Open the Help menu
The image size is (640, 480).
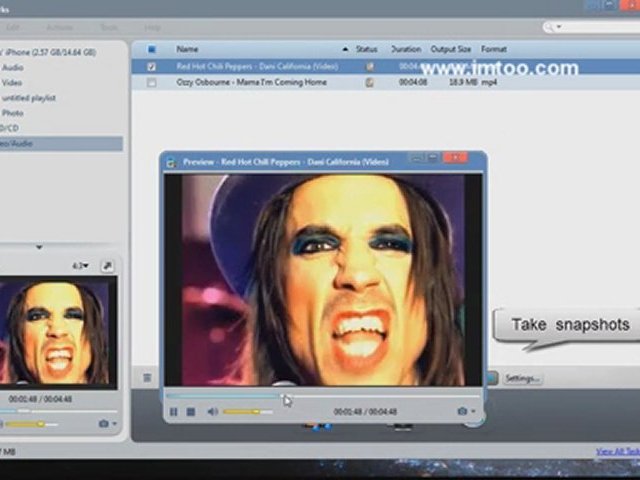tap(152, 27)
